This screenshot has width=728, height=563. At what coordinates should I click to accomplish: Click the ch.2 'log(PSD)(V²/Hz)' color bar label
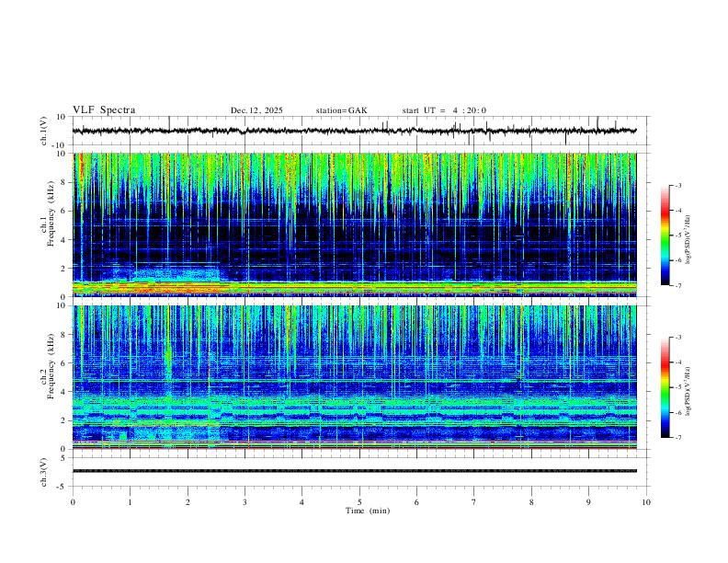(688, 391)
